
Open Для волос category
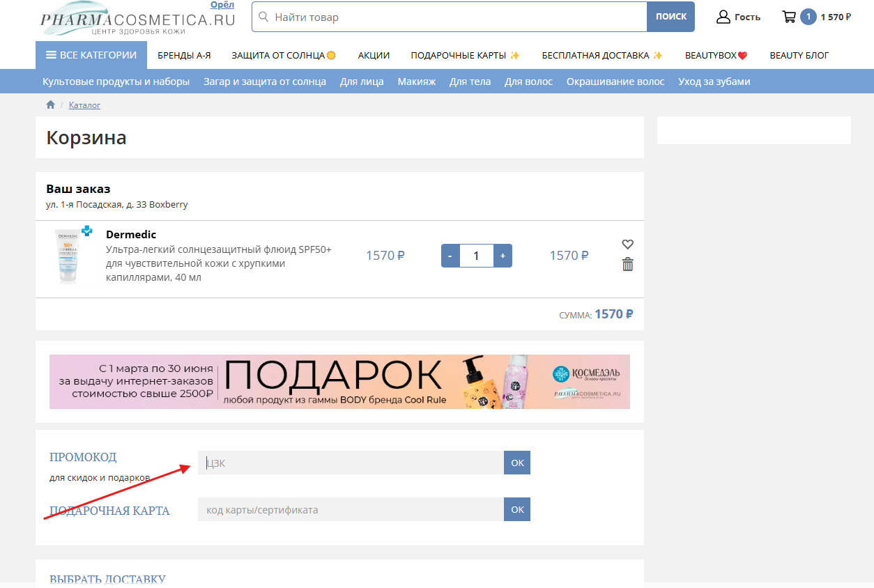pyautogui.click(x=528, y=82)
